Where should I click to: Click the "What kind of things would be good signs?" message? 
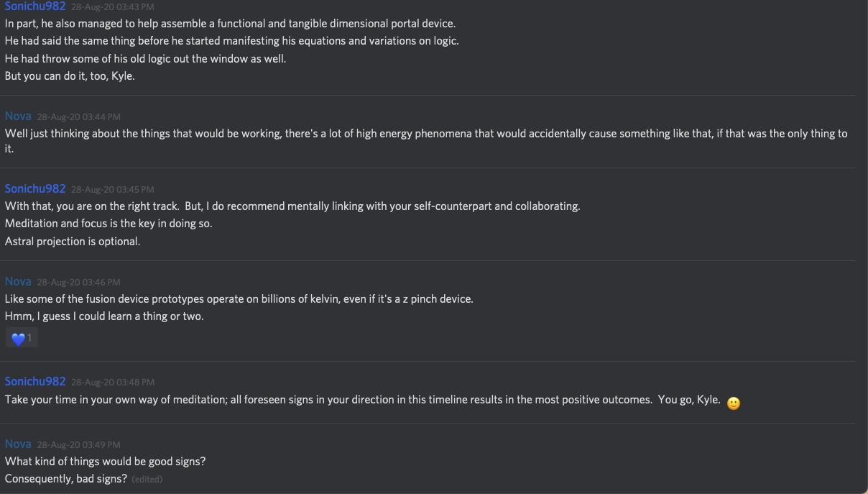pos(105,461)
